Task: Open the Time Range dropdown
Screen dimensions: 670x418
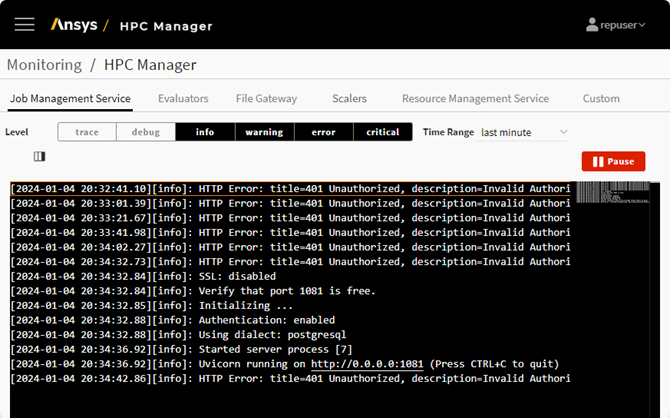Action: [x=522, y=132]
